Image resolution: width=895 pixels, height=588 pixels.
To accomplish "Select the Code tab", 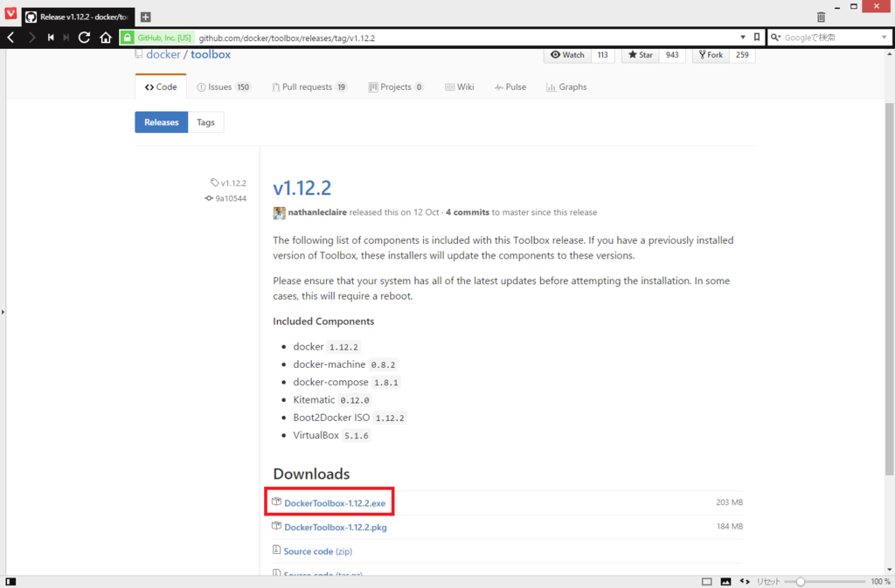I will click(161, 86).
